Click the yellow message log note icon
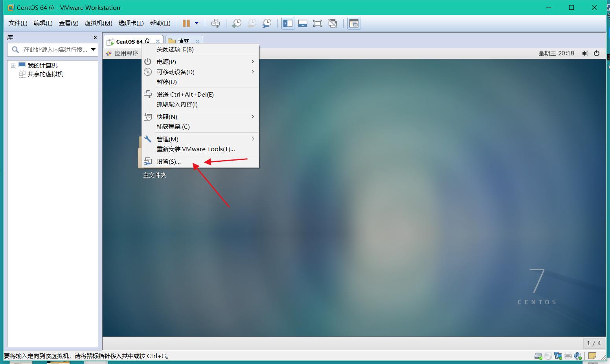This screenshot has height=364, width=610. tap(592, 356)
